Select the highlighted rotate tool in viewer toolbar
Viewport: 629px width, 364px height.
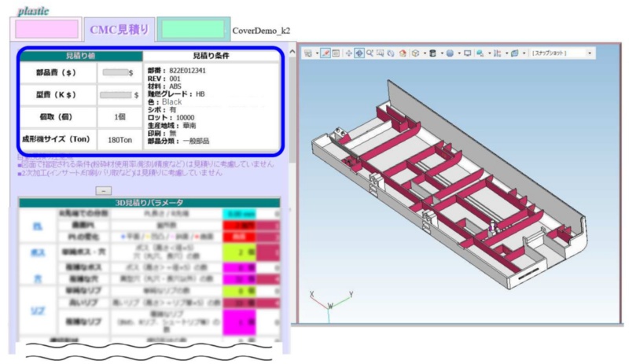tap(359, 53)
